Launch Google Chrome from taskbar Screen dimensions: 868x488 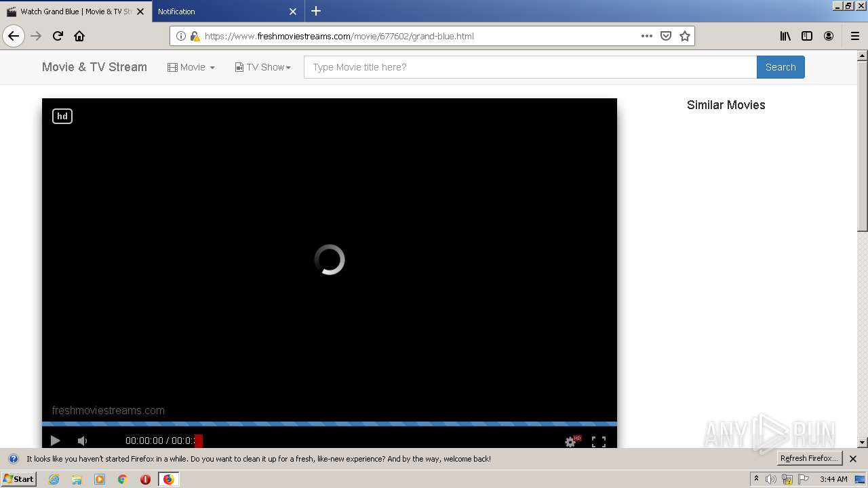pos(123,479)
